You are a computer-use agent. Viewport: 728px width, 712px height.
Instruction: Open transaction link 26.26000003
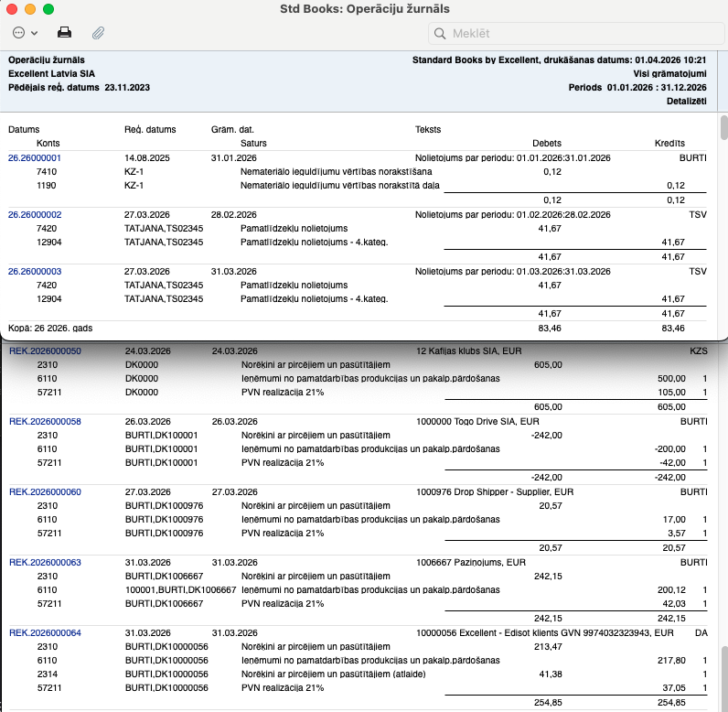coord(35,271)
